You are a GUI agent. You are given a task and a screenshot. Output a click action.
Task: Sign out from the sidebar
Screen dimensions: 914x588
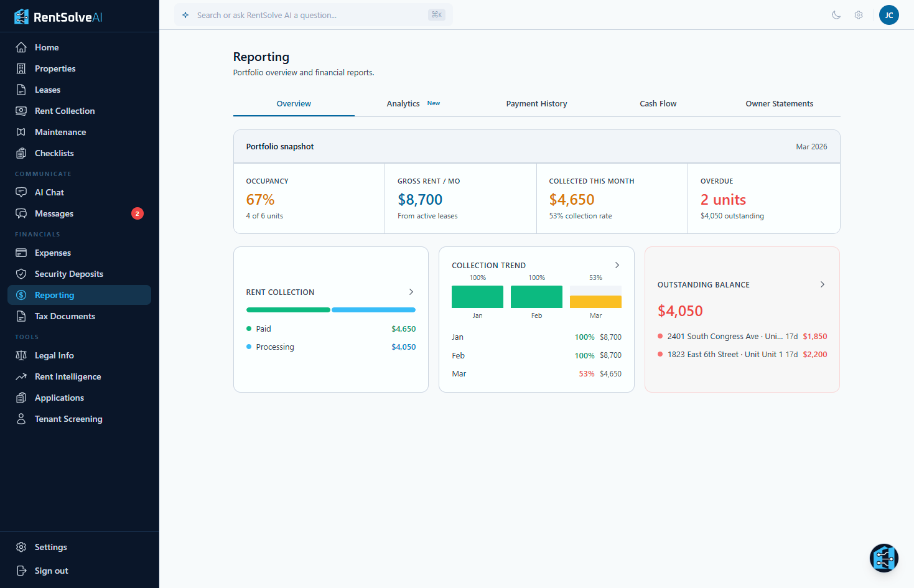51,571
